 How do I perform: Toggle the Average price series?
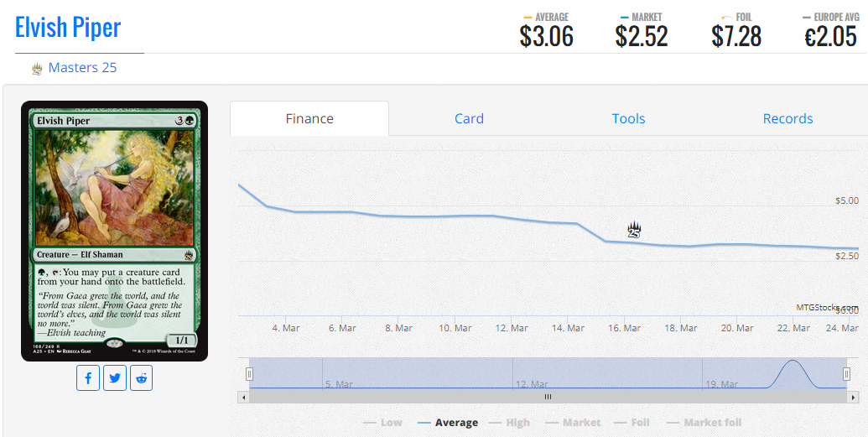448,423
